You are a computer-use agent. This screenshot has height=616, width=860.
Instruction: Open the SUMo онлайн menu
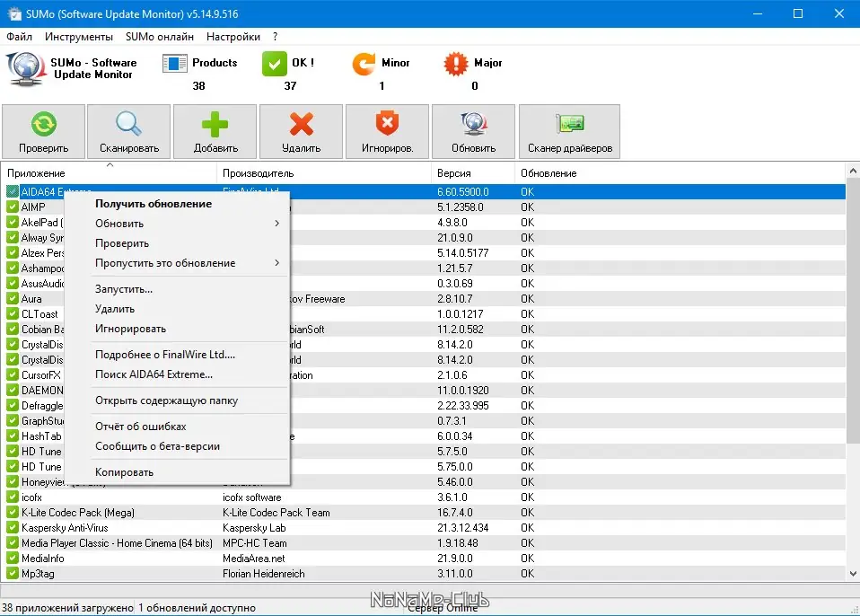(160, 37)
